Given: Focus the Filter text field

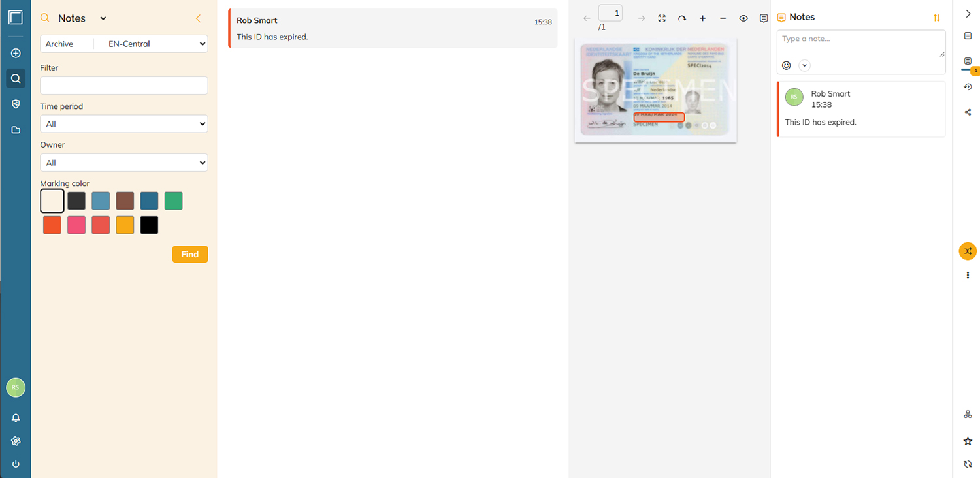Looking at the screenshot, I should tap(124, 86).
